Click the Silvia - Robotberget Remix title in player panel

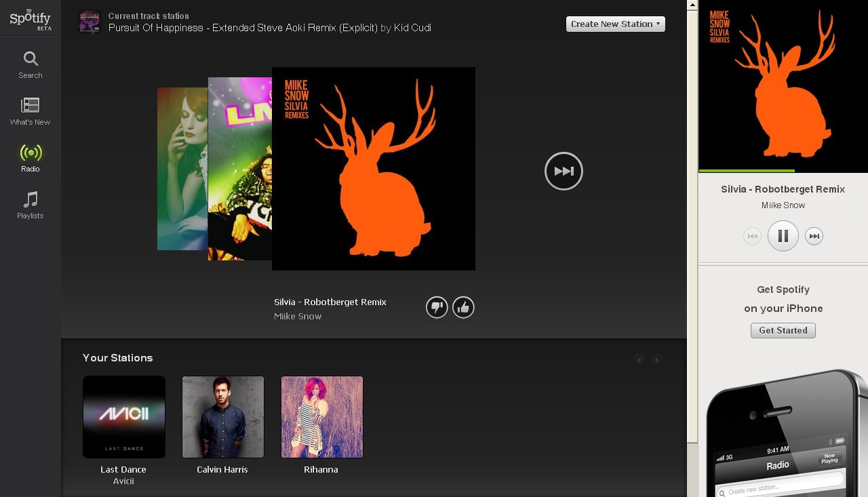783,189
